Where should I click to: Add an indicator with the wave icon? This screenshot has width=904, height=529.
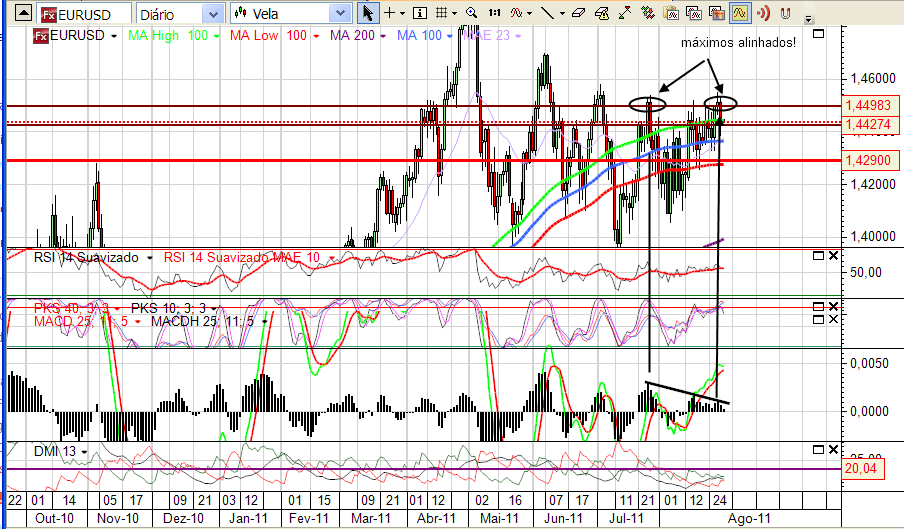click(517, 13)
